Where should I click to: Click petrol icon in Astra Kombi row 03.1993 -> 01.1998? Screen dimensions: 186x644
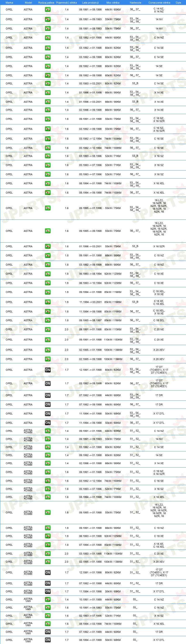pos(48,554)
